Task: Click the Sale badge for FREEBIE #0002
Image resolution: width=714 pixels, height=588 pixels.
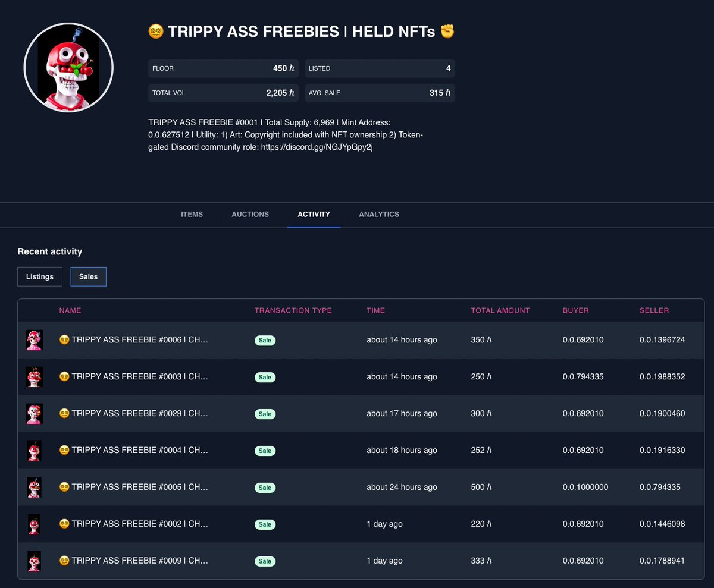Action: coord(265,525)
